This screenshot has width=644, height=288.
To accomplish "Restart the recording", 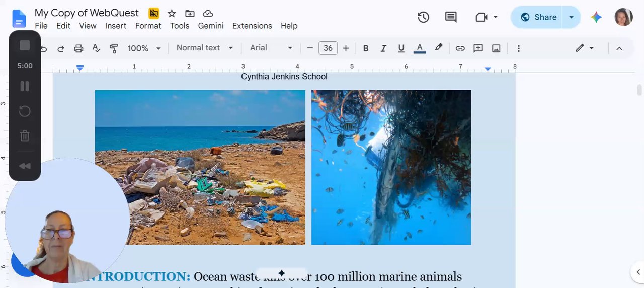I will tap(25, 111).
